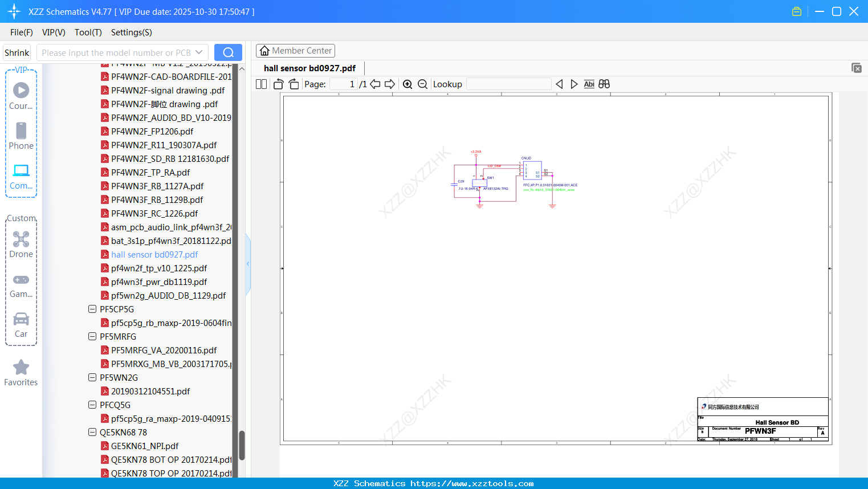Open the model number dropdown arrow

(x=199, y=52)
